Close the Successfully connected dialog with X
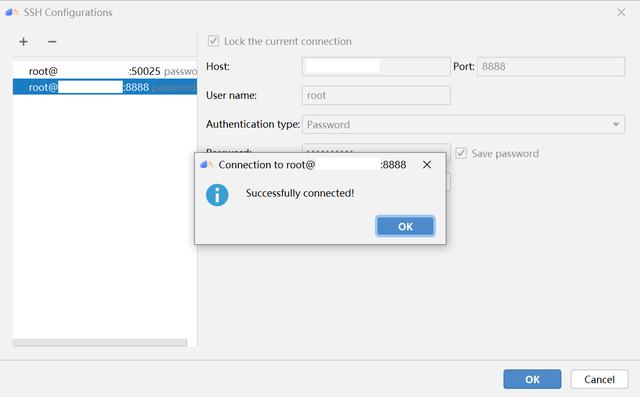The width and height of the screenshot is (640, 397). (x=427, y=164)
